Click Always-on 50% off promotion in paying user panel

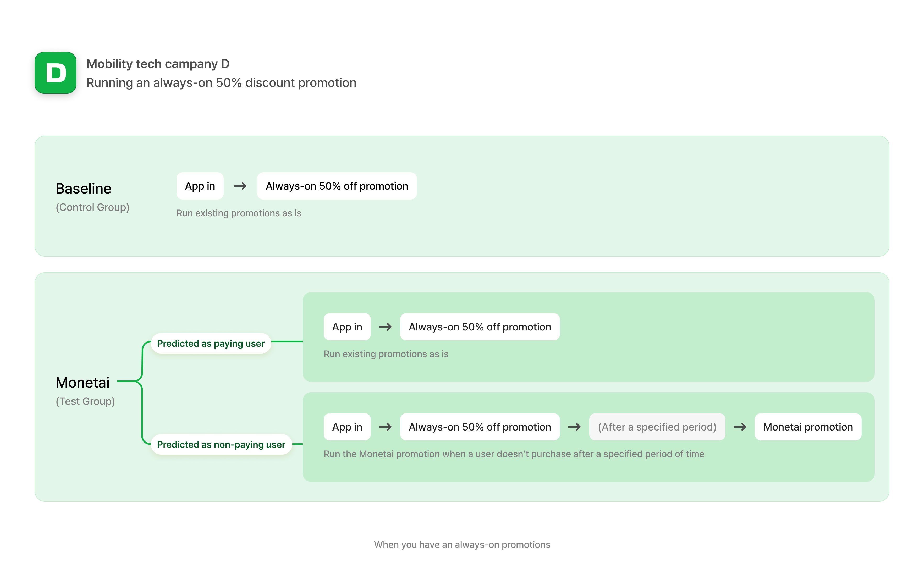pos(480,327)
